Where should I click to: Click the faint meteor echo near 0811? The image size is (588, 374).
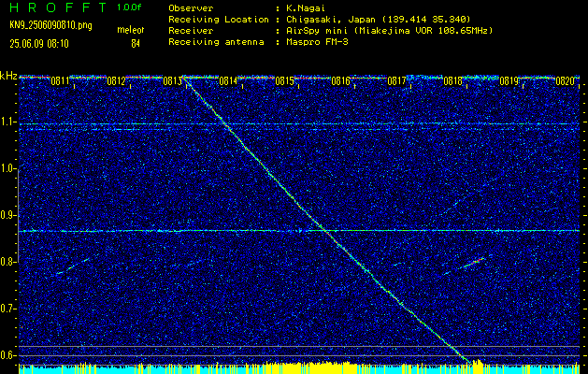point(73,266)
